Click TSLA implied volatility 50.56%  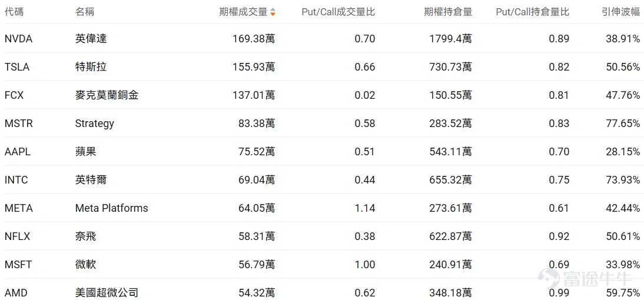point(623,67)
